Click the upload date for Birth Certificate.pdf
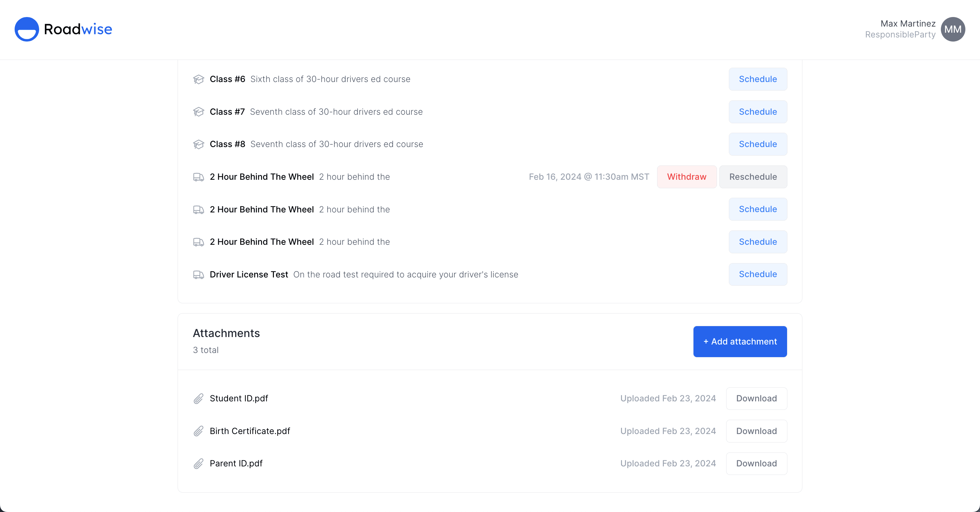 pos(668,431)
